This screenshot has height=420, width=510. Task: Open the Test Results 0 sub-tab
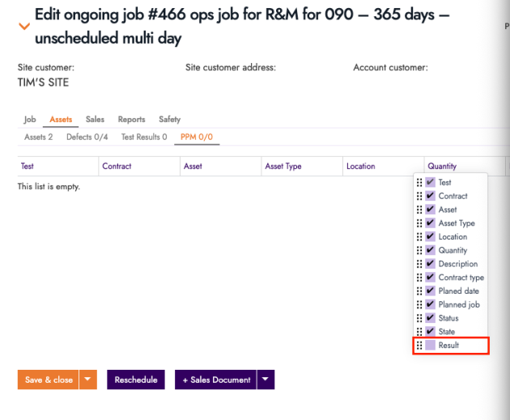144,138
